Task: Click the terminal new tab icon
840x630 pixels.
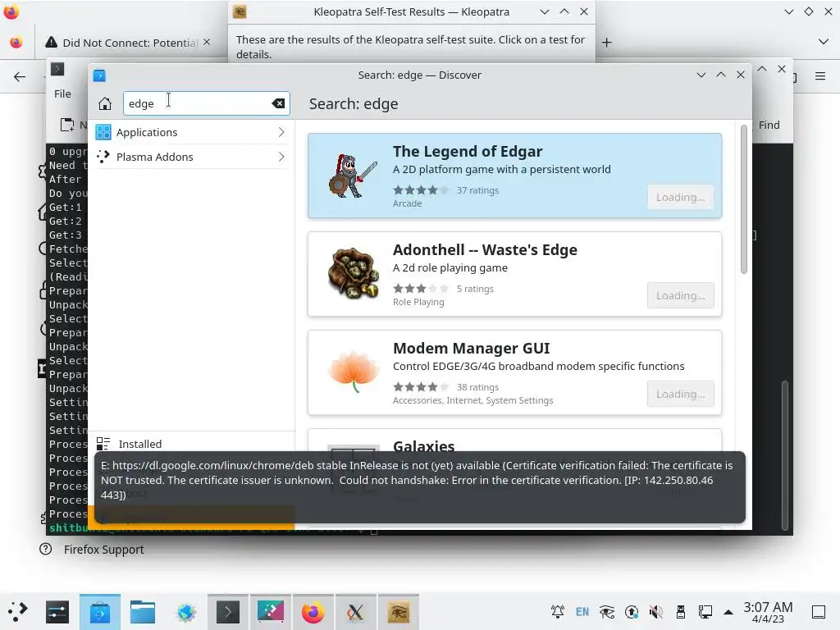Action: (x=67, y=125)
